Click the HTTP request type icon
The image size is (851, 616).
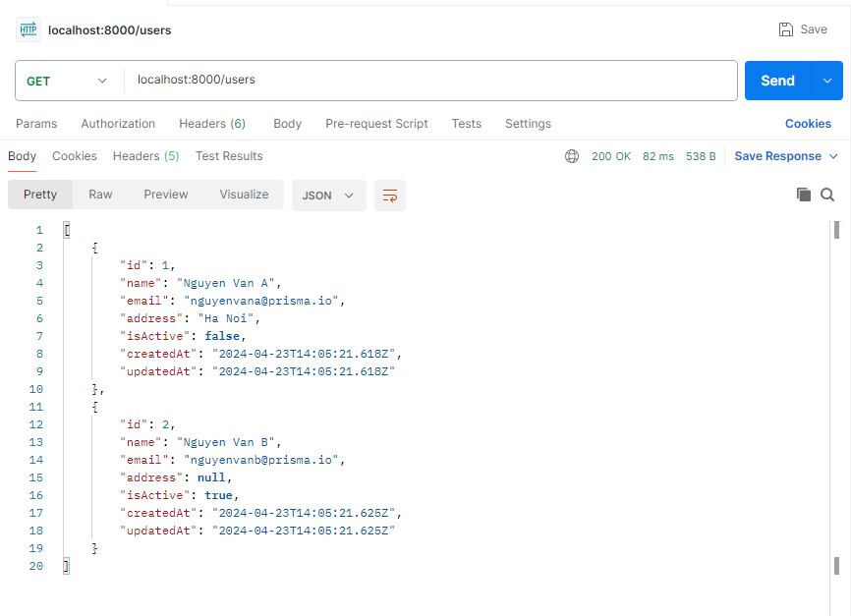[28, 29]
